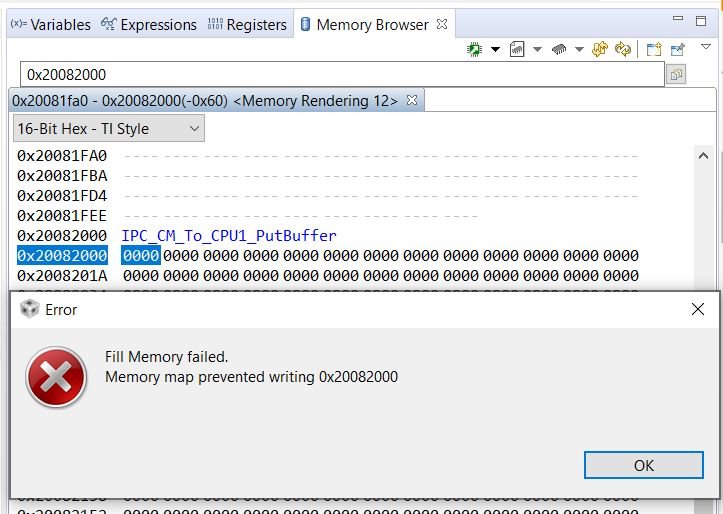
Task: Open the Expressions tab
Action: (149, 24)
